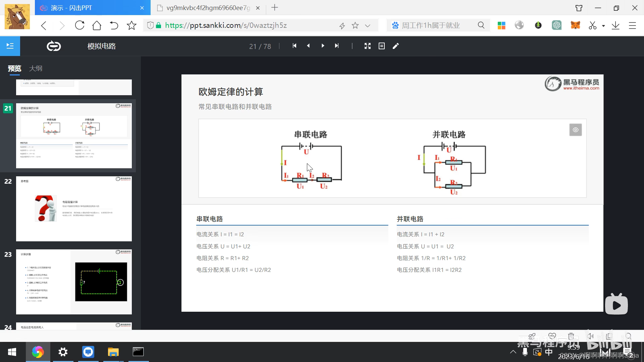Image resolution: width=644 pixels, height=362 pixels.
Task: Bookmark page with address bar star
Action: click(x=355, y=25)
